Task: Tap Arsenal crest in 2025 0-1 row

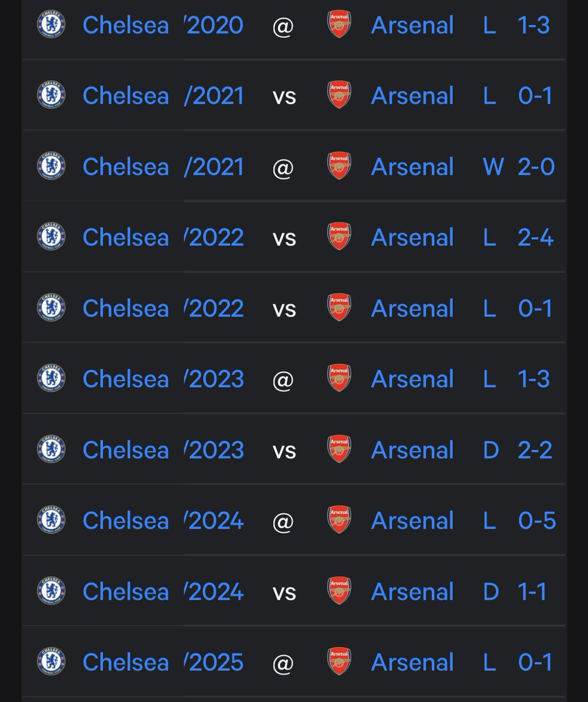Action: [x=339, y=662]
